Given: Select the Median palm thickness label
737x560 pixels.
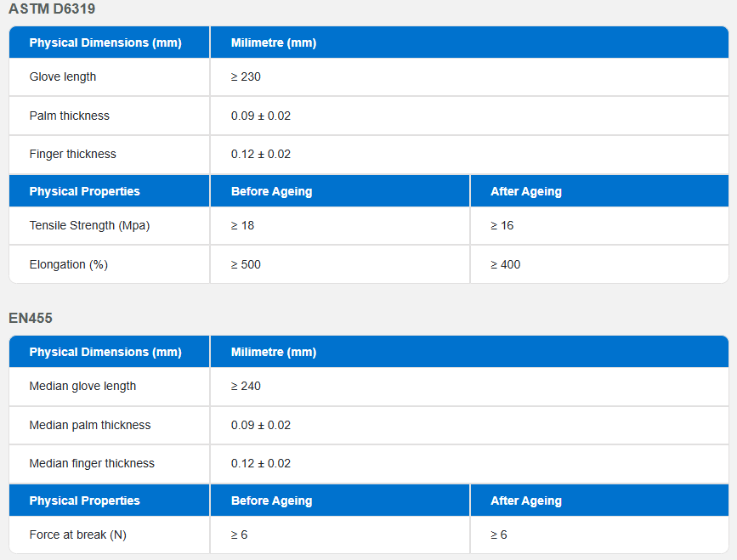Looking at the screenshot, I should 90,425.
